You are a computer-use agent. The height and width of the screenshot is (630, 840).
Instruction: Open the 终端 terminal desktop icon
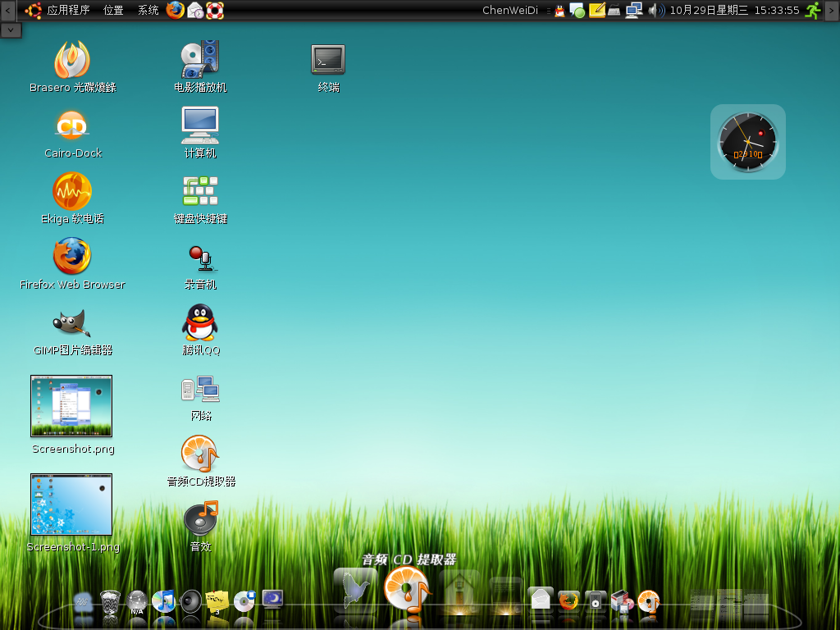pyautogui.click(x=328, y=59)
